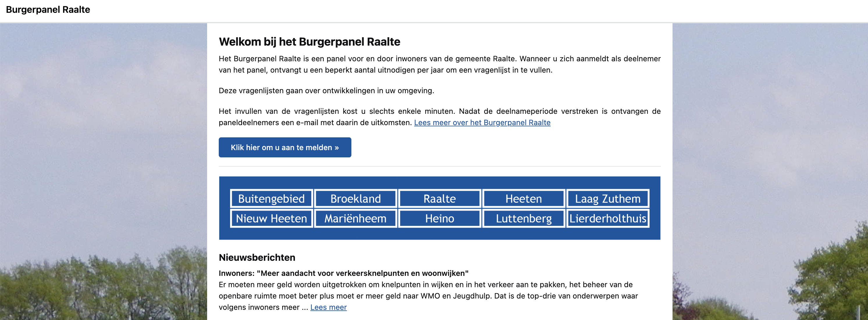Select the Luttenberg area tile
Image resolution: width=868 pixels, height=320 pixels.
523,218
